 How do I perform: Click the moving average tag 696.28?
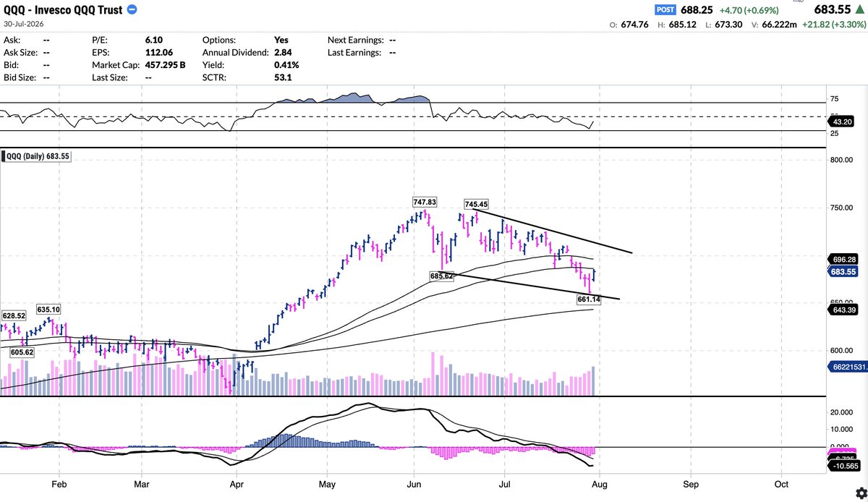coord(843,259)
